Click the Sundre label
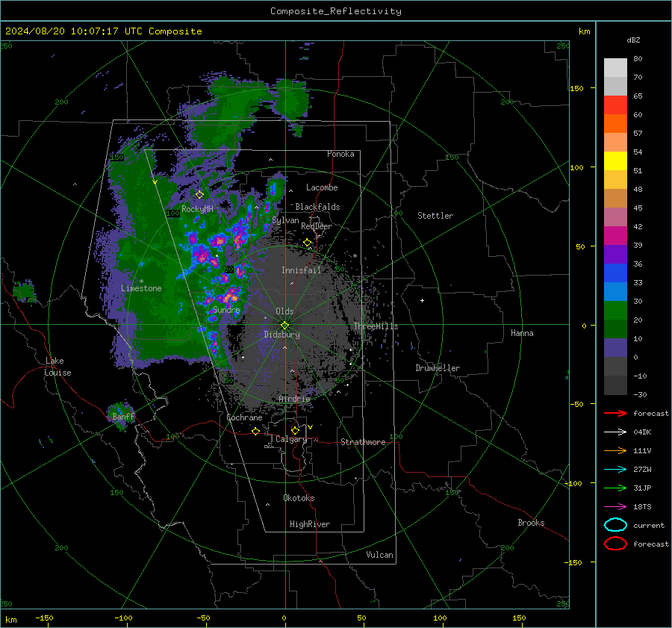 click(227, 309)
